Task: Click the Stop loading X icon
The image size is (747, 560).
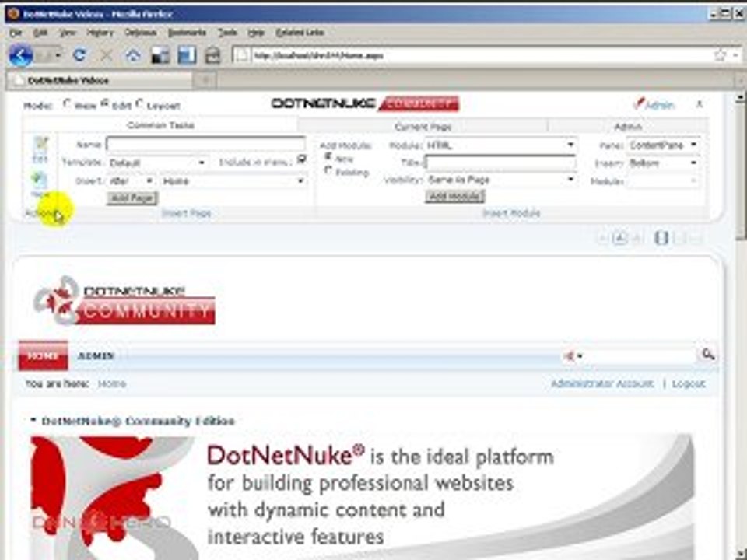Action: point(107,55)
